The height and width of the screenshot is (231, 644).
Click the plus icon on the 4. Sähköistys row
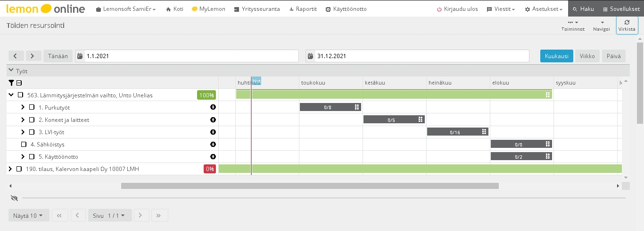click(213, 144)
